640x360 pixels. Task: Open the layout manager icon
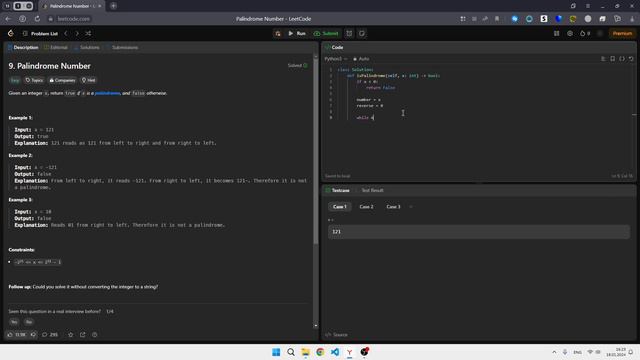coord(556,33)
